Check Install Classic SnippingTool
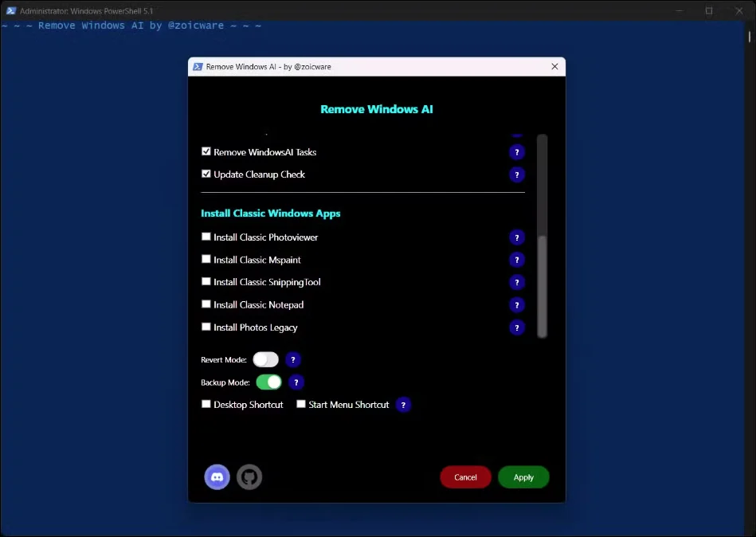Image resolution: width=756 pixels, height=537 pixels. point(206,281)
